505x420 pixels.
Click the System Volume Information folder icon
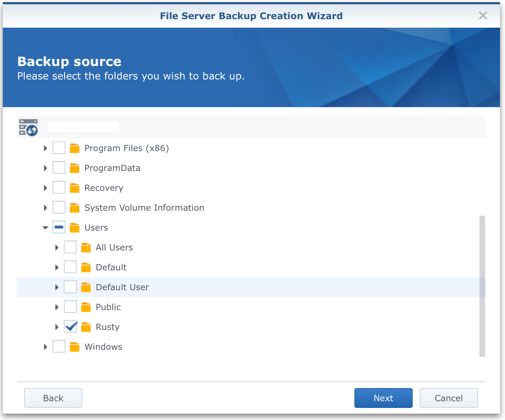coord(75,208)
